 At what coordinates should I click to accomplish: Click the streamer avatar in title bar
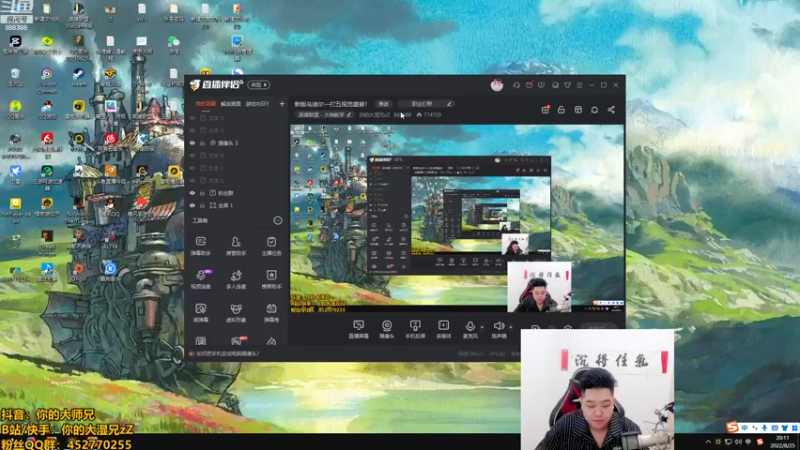(497, 85)
